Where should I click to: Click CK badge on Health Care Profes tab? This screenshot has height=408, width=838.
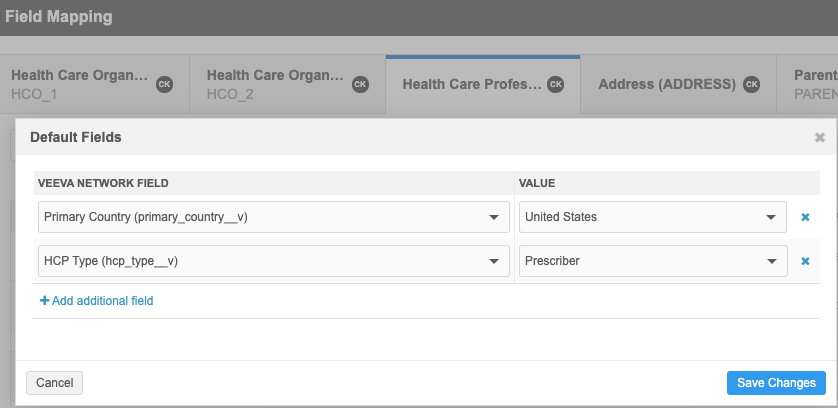556,84
